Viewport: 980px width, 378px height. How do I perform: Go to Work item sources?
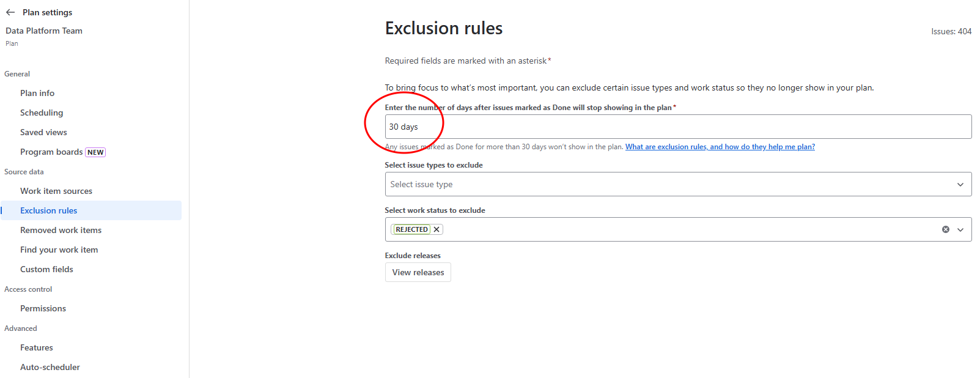(56, 190)
